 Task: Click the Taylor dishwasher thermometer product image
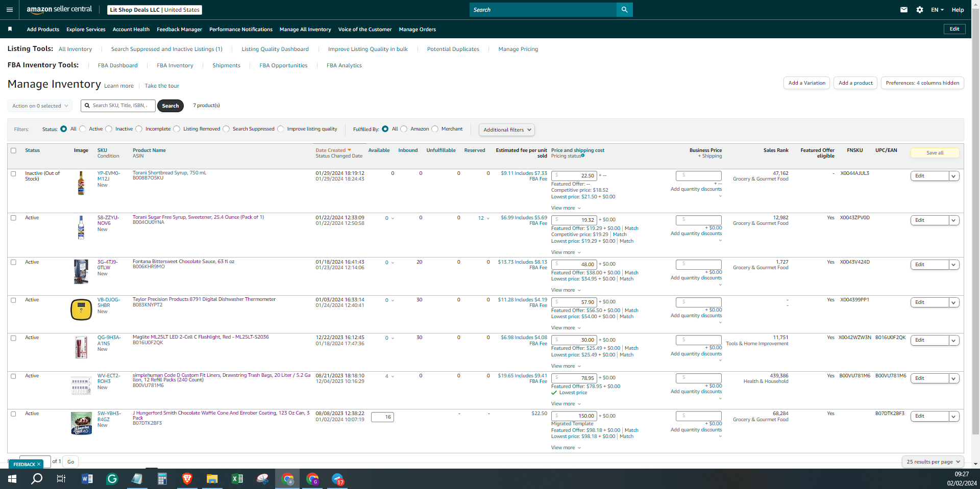(x=81, y=310)
